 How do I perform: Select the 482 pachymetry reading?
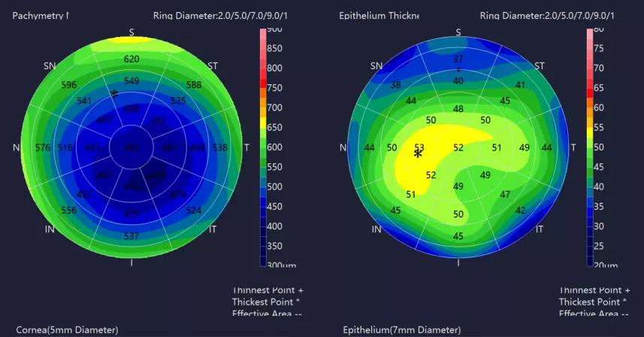coord(159,120)
